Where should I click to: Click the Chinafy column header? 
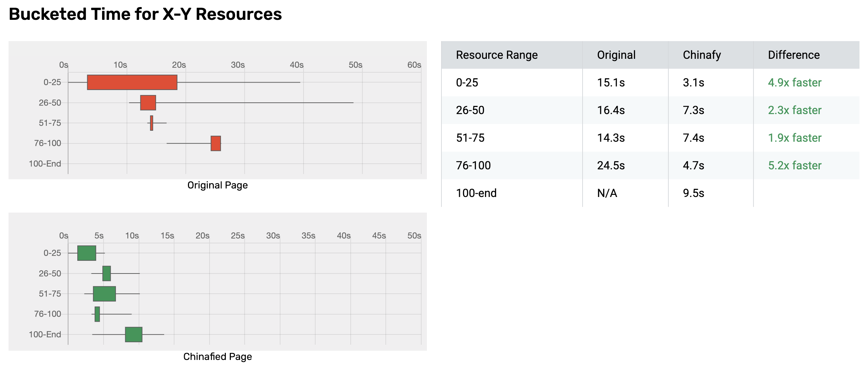702,55
